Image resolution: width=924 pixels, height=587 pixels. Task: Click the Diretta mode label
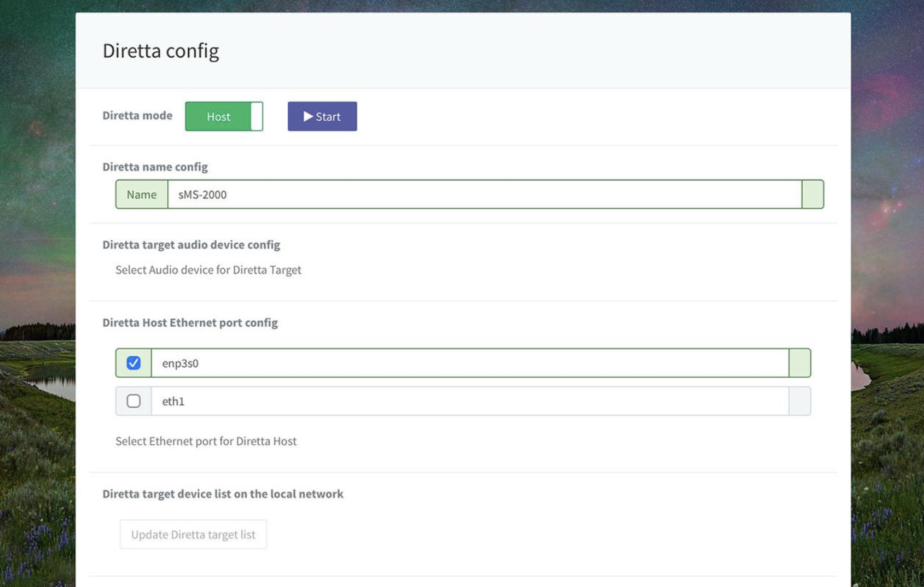click(137, 116)
